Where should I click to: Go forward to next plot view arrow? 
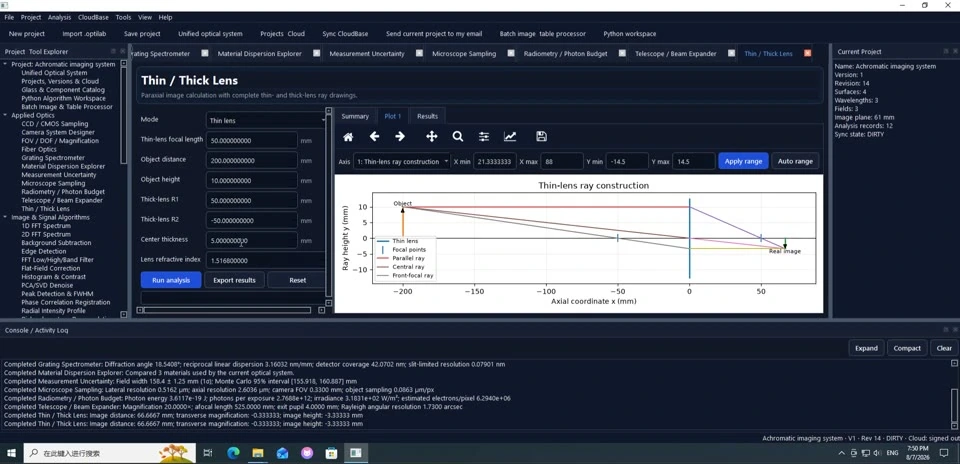(400, 137)
